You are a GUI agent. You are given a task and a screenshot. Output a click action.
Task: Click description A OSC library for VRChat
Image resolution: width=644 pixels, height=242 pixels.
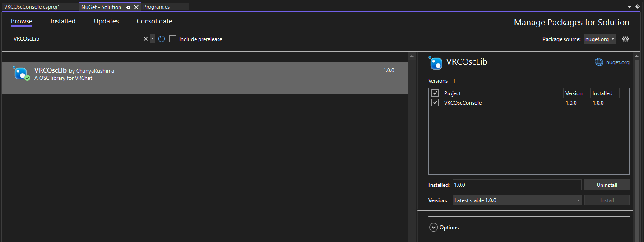click(x=63, y=78)
